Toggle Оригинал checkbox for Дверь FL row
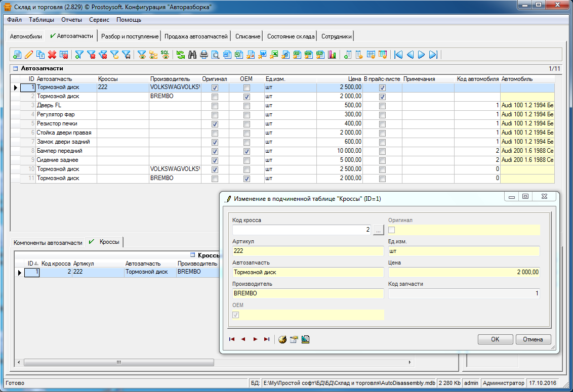The image size is (573, 392). pyautogui.click(x=215, y=106)
